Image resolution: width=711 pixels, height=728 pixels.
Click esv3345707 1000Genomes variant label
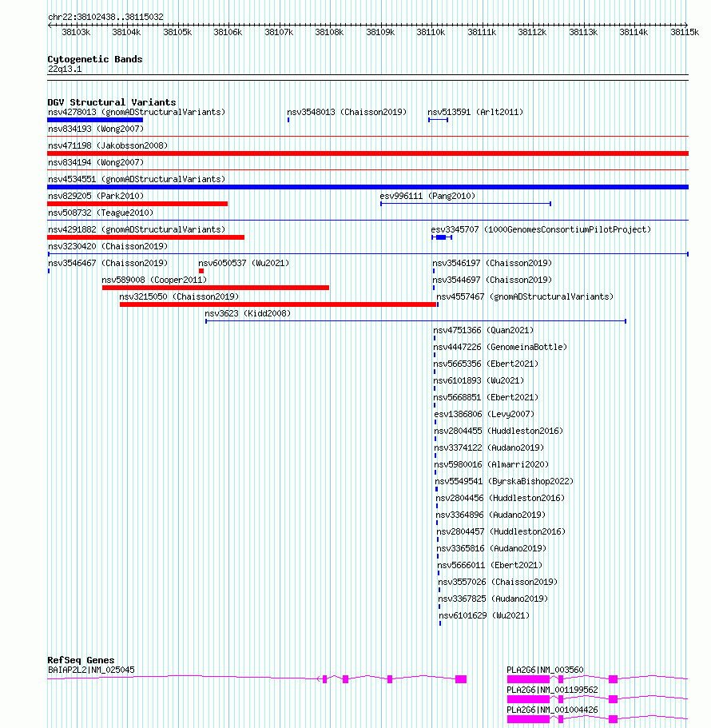click(x=541, y=229)
